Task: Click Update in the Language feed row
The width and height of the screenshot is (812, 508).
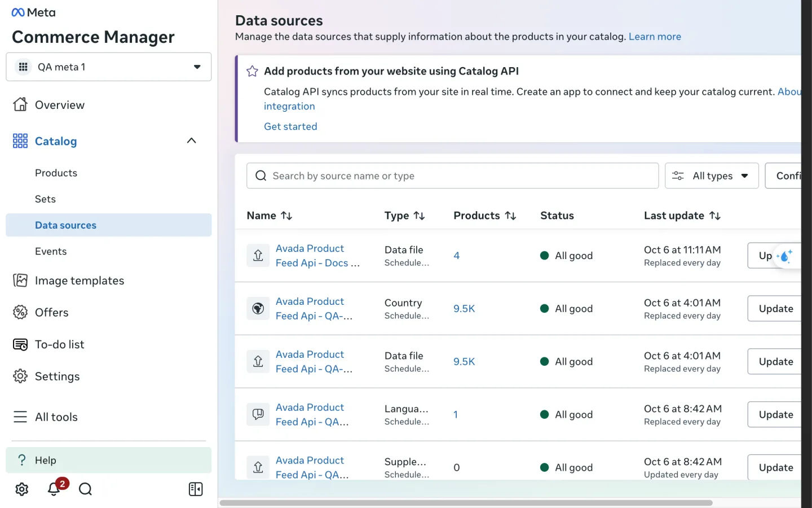Action: click(776, 415)
